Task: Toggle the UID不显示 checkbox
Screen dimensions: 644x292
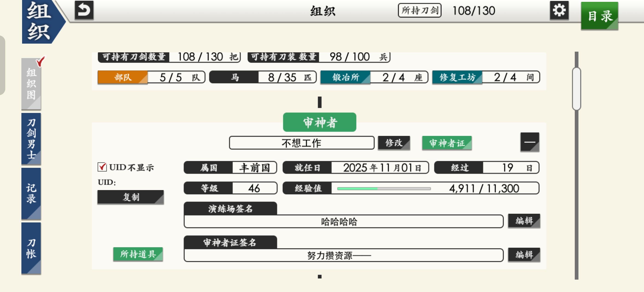Action: pyautogui.click(x=102, y=167)
